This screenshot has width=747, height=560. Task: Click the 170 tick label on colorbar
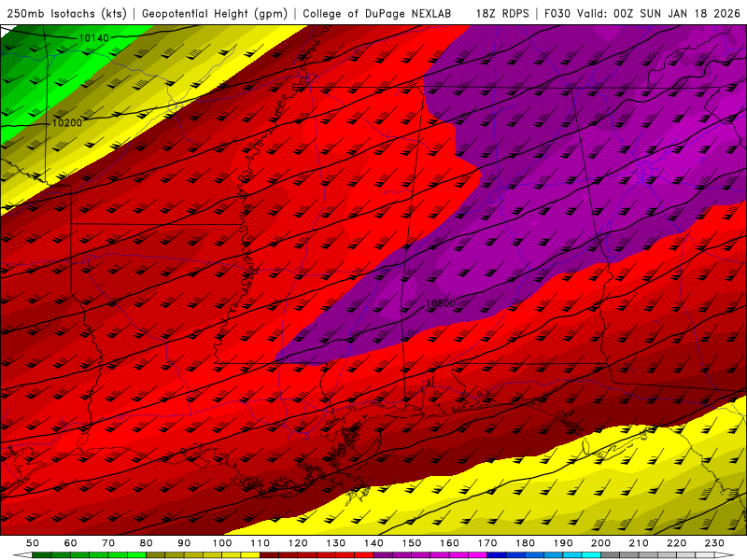pos(487,543)
